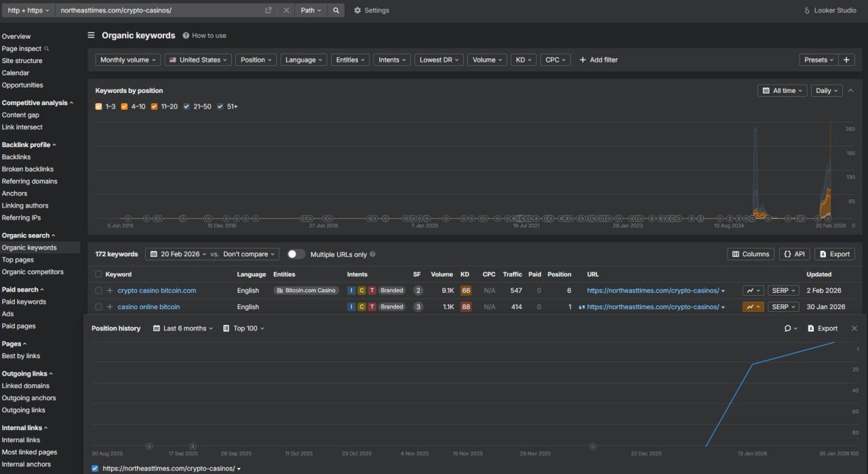Open Organic competitors in the sidebar
Image resolution: width=868 pixels, height=474 pixels.
coord(33,272)
